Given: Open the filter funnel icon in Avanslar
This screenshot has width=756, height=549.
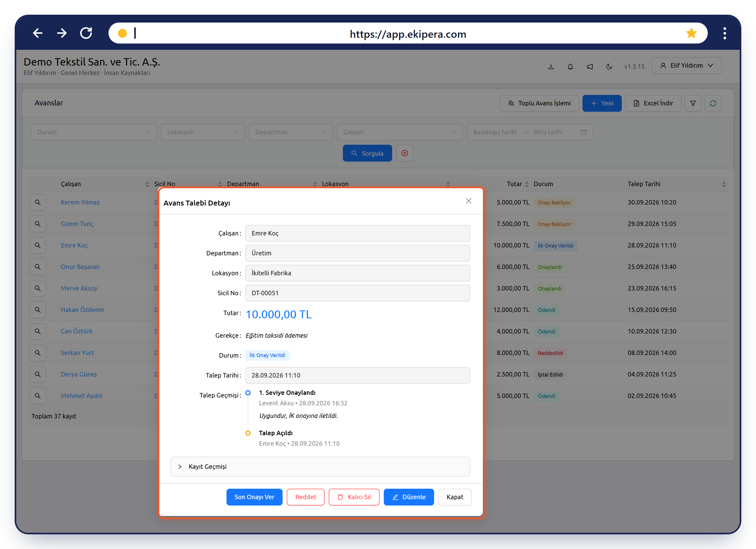Looking at the screenshot, I should tap(693, 103).
